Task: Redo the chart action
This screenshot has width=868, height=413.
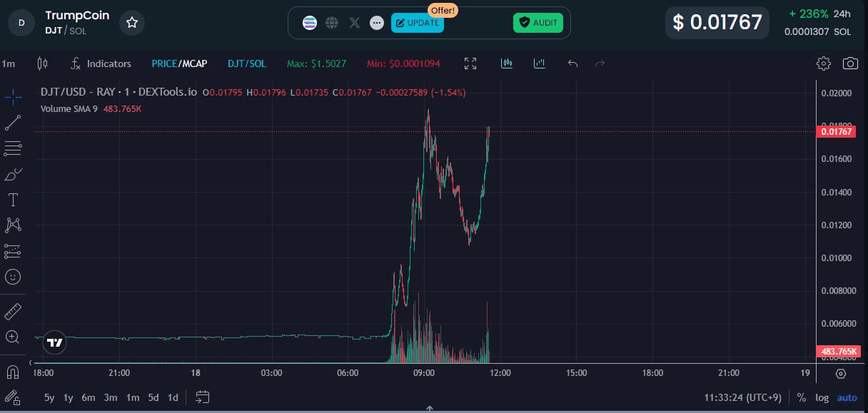Action: point(600,63)
